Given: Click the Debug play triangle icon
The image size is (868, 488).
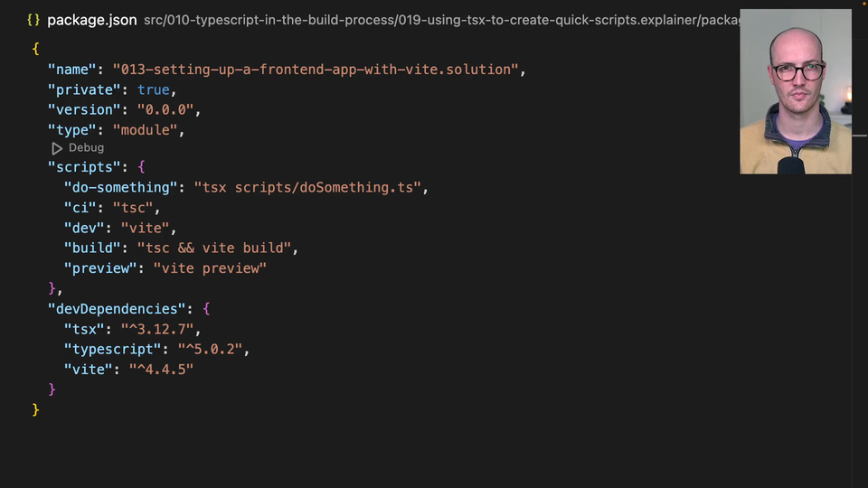Looking at the screenshot, I should tap(57, 148).
